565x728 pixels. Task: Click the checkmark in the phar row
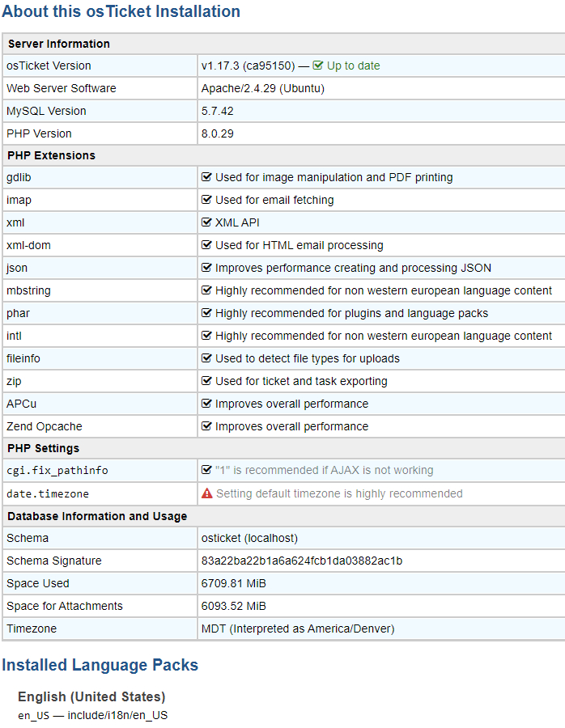coord(207,313)
